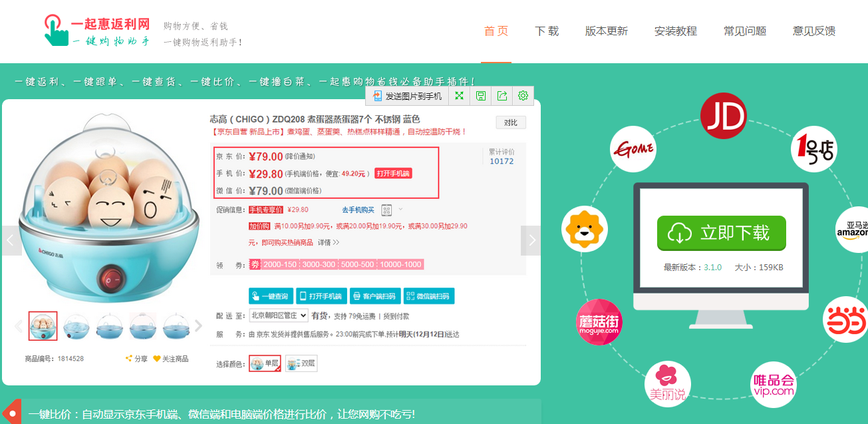868x424 pixels.
Task: Click the 美丽说 logo icon
Action: 668,384
